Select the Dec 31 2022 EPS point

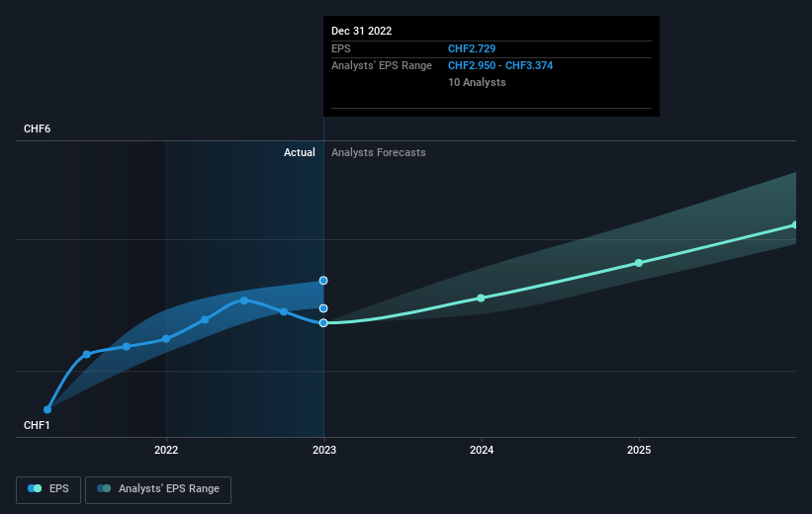[323, 323]
